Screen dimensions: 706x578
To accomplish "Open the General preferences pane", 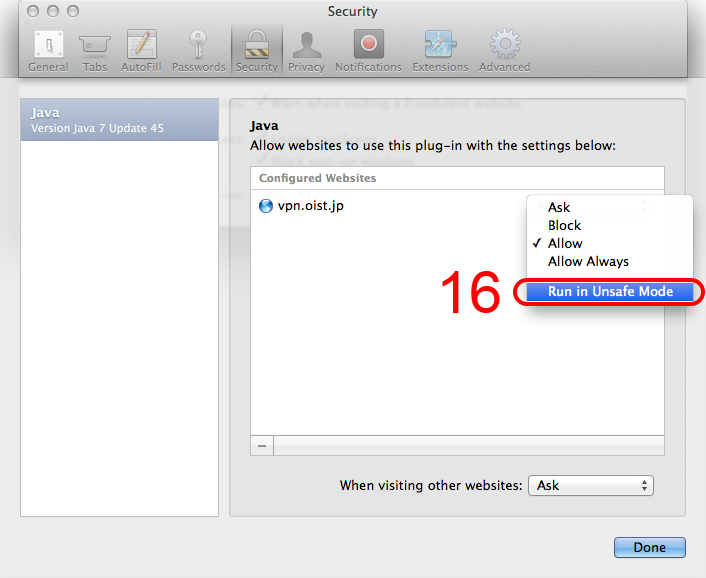I will (48, 49).
